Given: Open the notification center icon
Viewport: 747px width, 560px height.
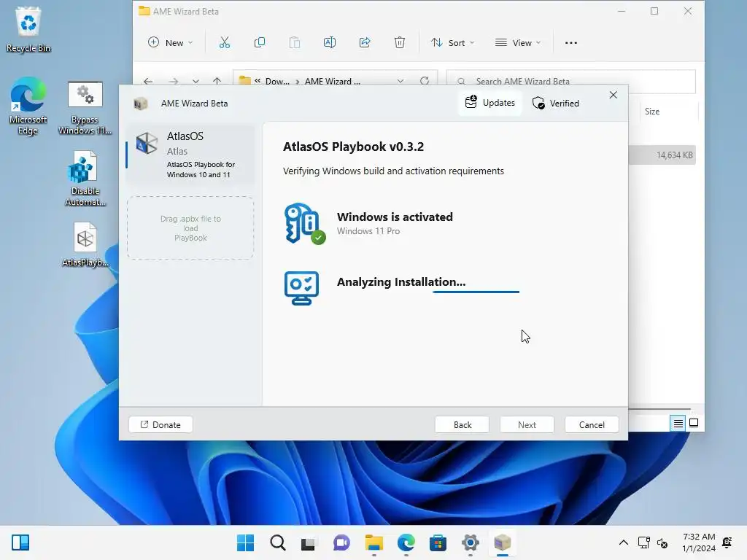Looking at the screenshot, I should click(x=727, y=542).
